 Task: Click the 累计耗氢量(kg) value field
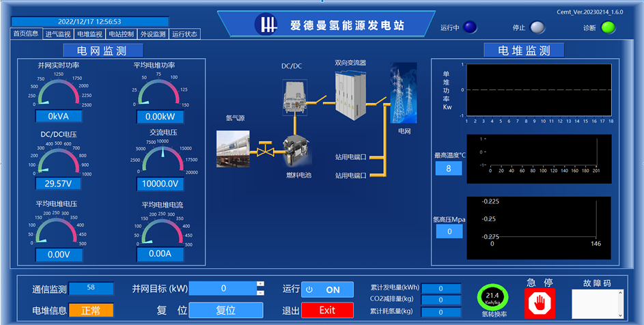(441, 312)
